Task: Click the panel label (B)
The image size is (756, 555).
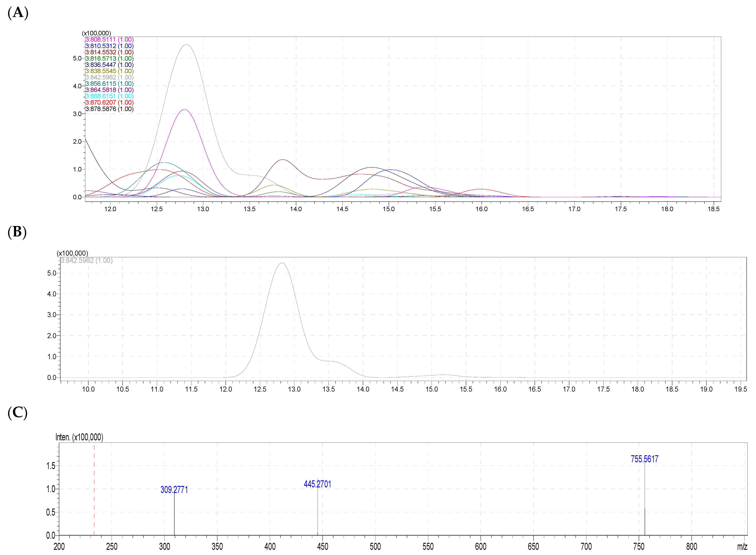Action: coord(17,232)
